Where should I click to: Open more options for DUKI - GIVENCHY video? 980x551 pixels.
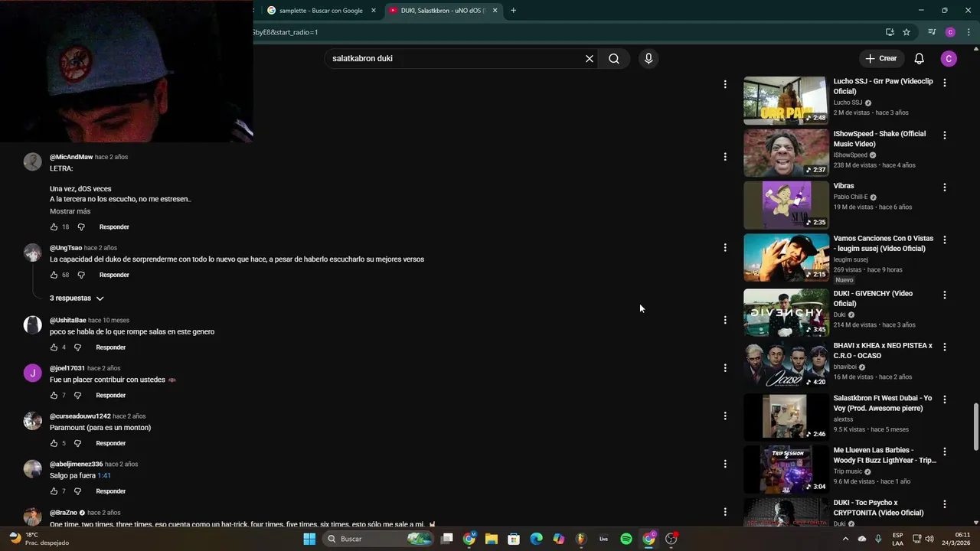click(945, 295)
